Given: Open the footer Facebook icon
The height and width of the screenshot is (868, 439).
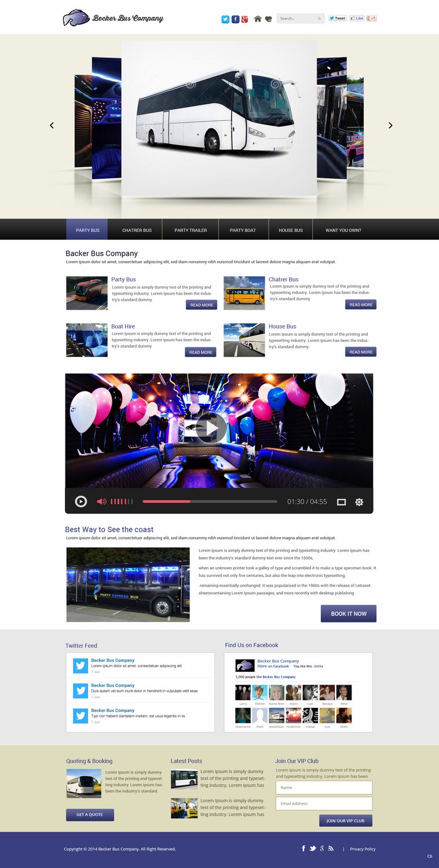Looking at the screenshot, I should click(x=303, y=848).
